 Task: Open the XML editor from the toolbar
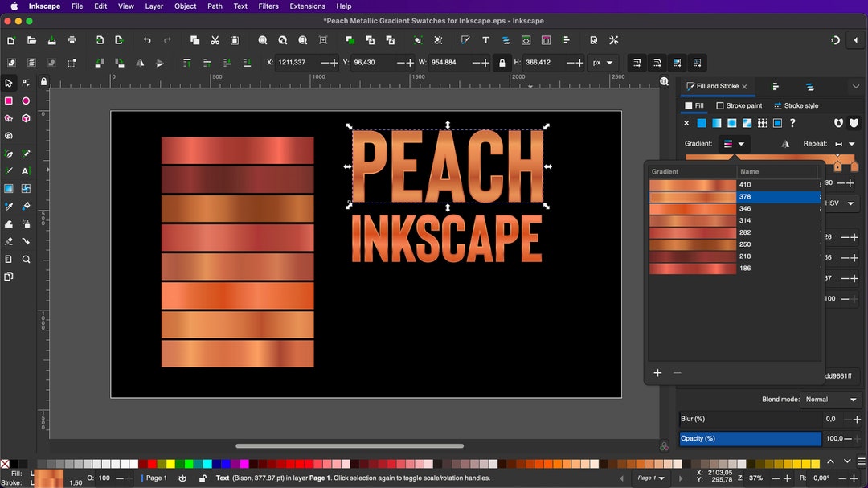point(526,40)
